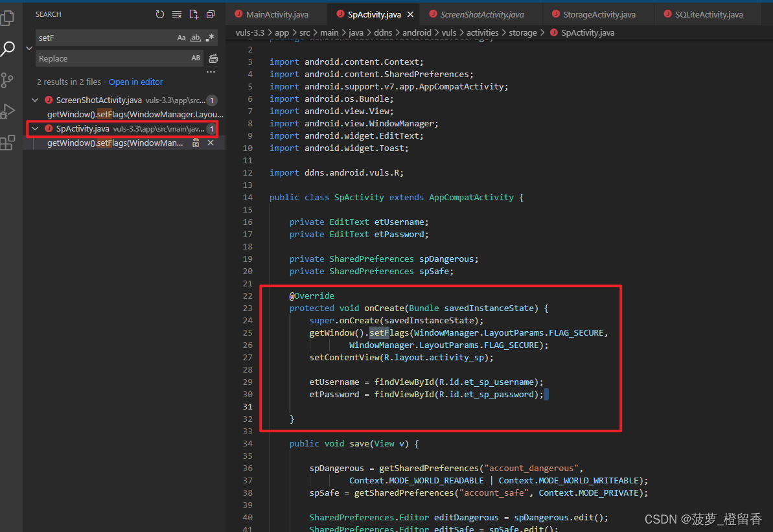Switch to the SQLiteActivity.java tab
The width and height of the screenshot is (773, 532).
click(x=708, y=15)
